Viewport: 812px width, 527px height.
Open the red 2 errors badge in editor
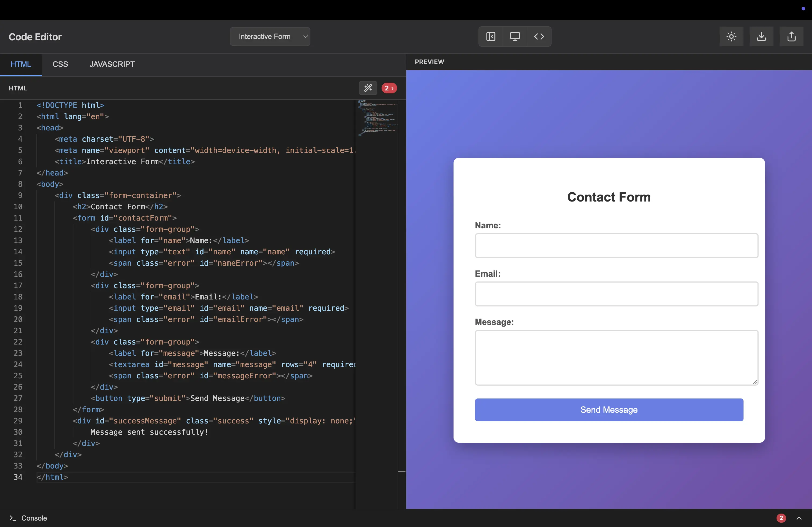[x=389, y=88]
